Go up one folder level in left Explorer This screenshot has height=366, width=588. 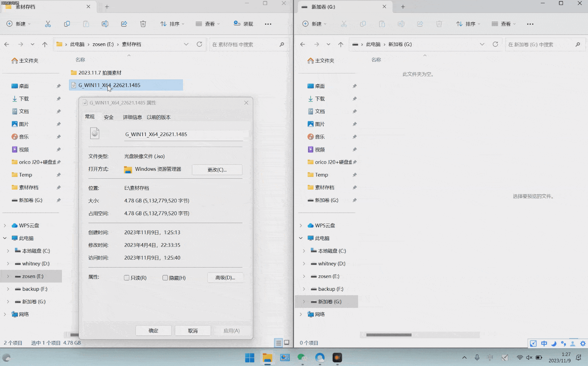45,44
